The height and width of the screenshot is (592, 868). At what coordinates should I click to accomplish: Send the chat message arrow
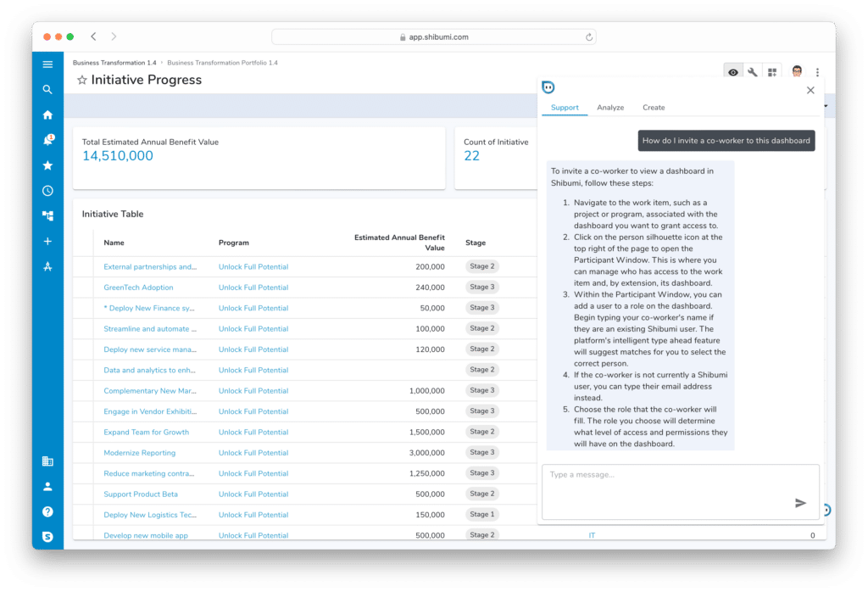pos(800,503)
